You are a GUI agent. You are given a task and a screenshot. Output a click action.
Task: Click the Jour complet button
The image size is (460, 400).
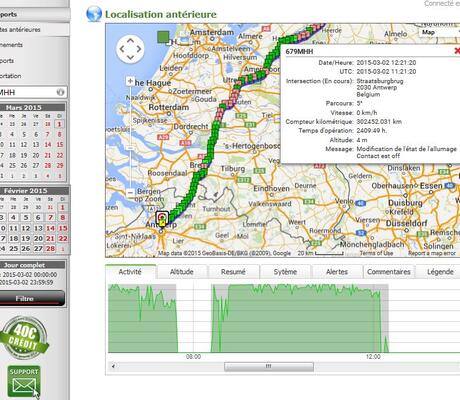(32, 265)
